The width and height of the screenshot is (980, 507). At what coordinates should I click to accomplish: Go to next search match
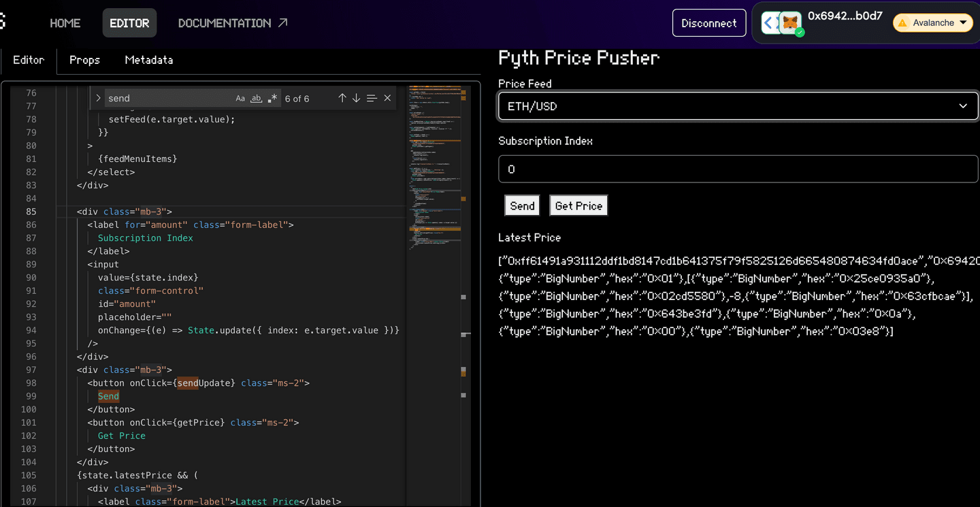[356, 98]
